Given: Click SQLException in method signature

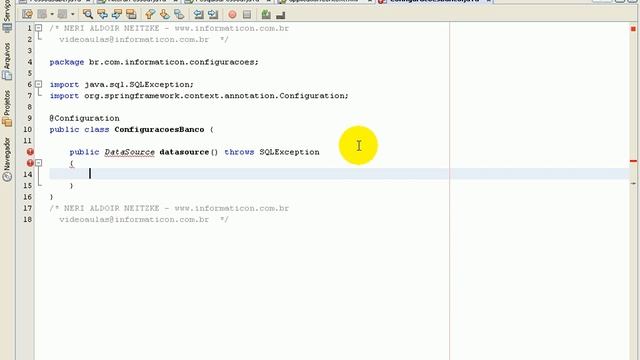Looking at the screenshot, I should (x=289, y=152).
